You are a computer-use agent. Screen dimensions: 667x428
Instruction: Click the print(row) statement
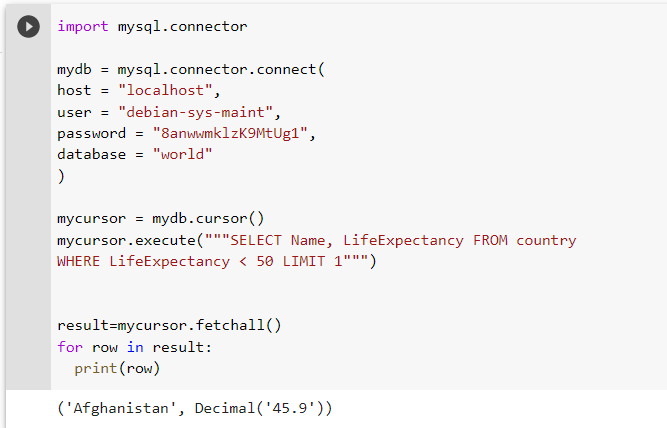[x=117, y=368]
